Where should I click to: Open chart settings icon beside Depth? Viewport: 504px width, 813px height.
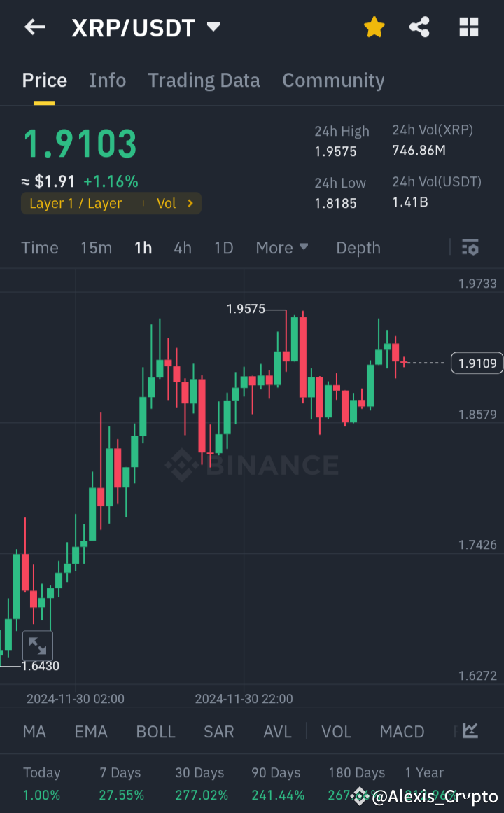coord(470,247)
